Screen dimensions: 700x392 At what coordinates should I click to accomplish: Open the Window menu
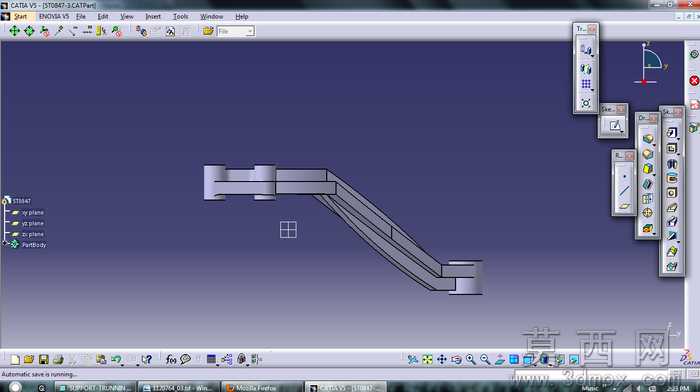(211, 17)
